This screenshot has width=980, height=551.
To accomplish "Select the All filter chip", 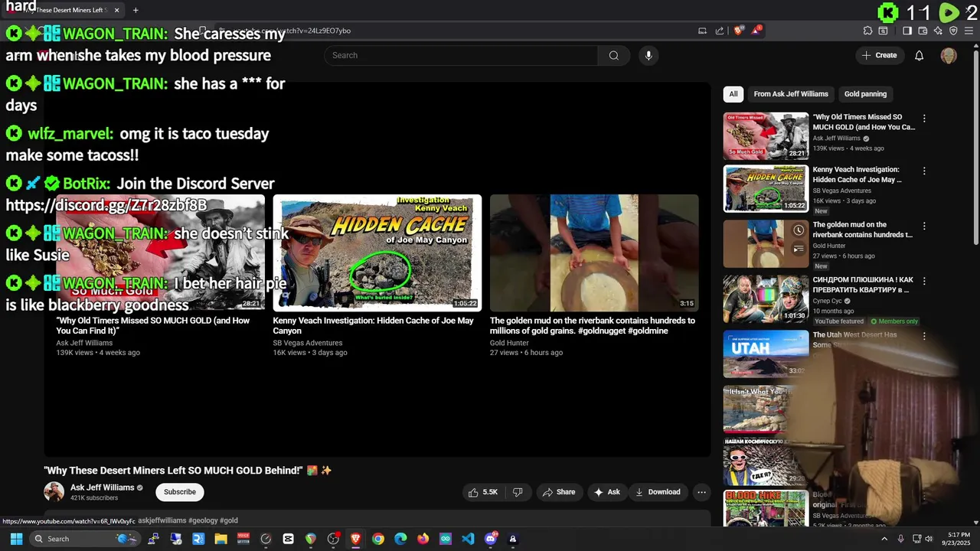I will [733, 94].
